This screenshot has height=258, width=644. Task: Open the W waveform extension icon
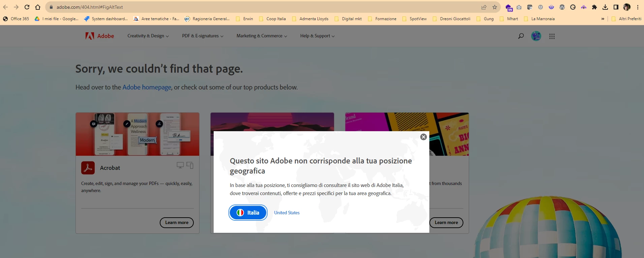562,7
